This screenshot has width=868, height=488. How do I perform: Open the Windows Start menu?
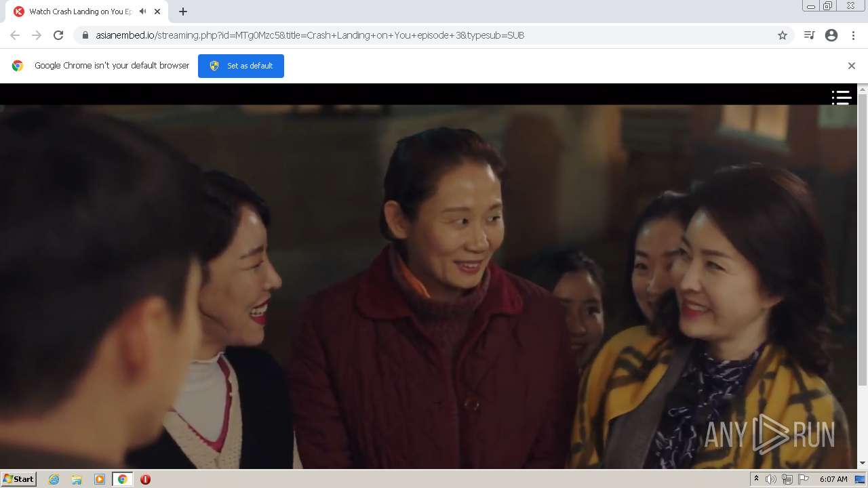(19, 479)
